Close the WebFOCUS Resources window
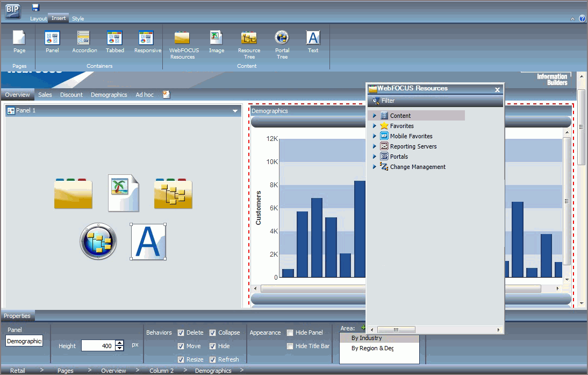The image size is (588, 375). [497, 89]
